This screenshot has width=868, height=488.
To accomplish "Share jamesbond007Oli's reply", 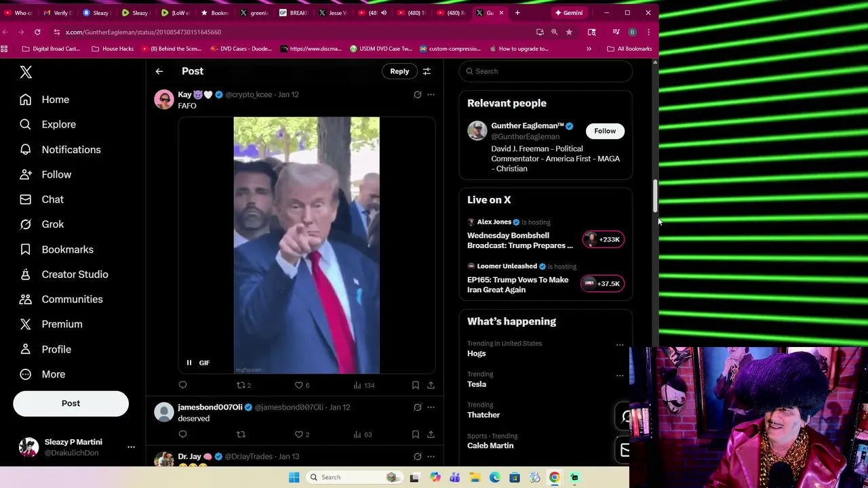I will 431,434.
